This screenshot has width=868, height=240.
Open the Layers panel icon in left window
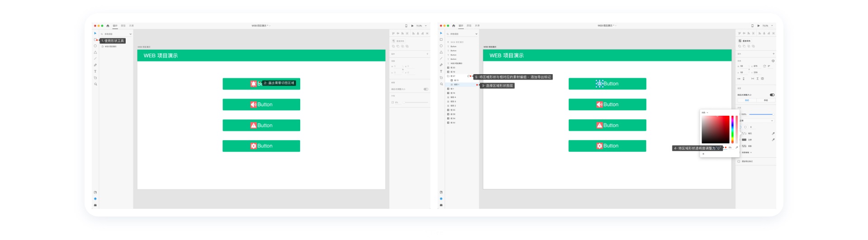(x=95, y=199)
